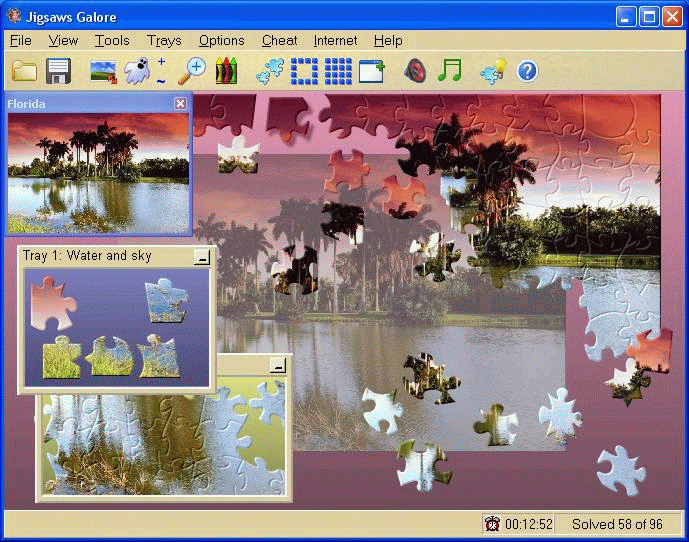The width and height of the screenshot is (689, 542).
Task: Open the View menu
Action: [63, 40]
